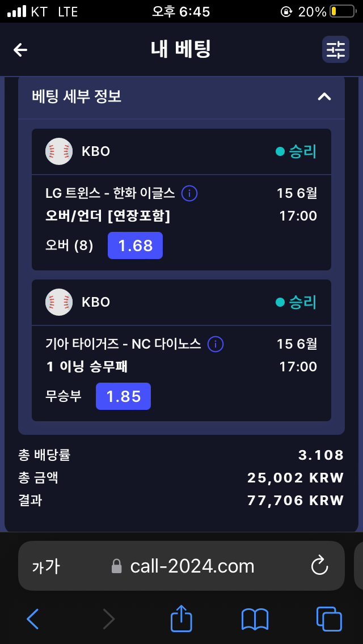Image resolution: width=363 pixels, height=644 pixels.
Task: Open 가가 text size menu
Action: point(45,566)
